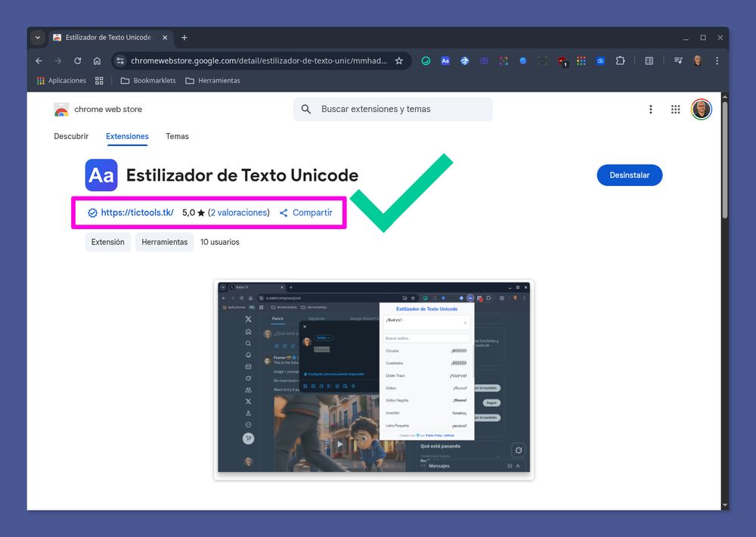This screenshot has width=756, height=537.
Task: Open the Google apps grid launcher
Action: tap(675, 110)
